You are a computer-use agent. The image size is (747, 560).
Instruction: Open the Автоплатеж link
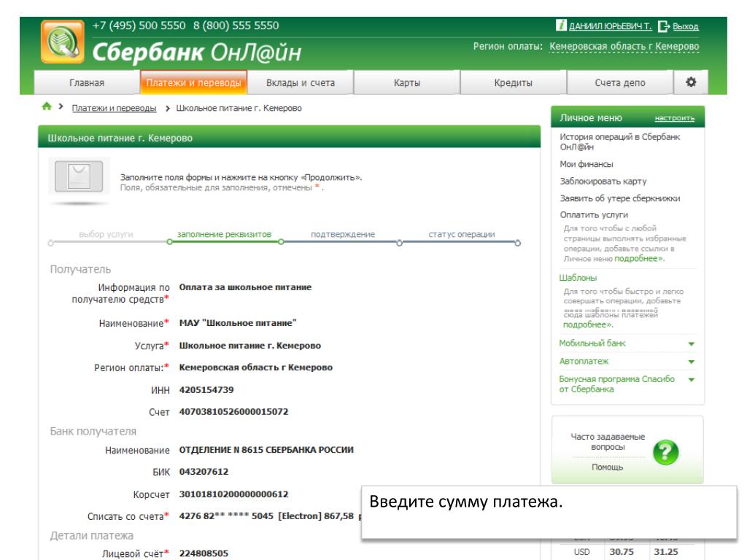tap(584, 362)
